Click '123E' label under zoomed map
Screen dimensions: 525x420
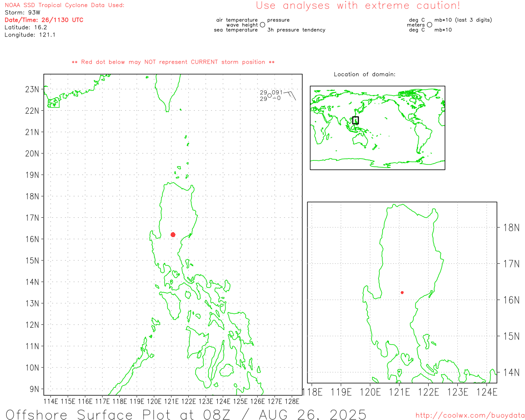(458, 393)
